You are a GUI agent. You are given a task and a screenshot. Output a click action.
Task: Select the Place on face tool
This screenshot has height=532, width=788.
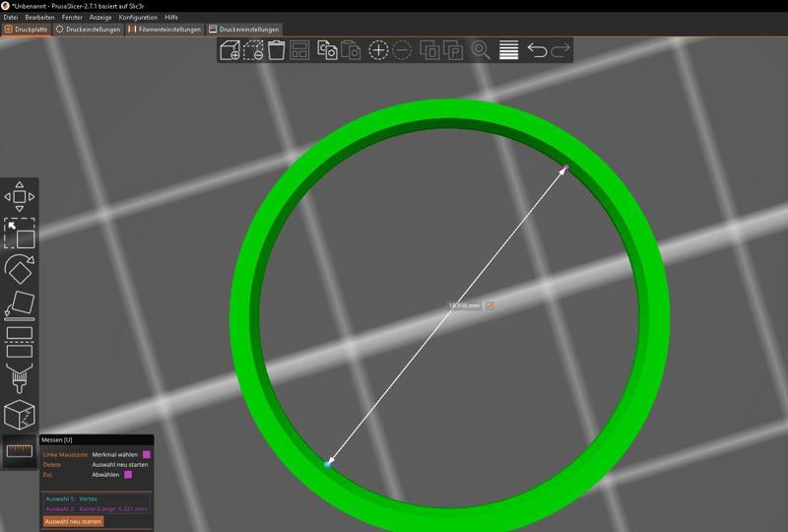tap(19, 305)
